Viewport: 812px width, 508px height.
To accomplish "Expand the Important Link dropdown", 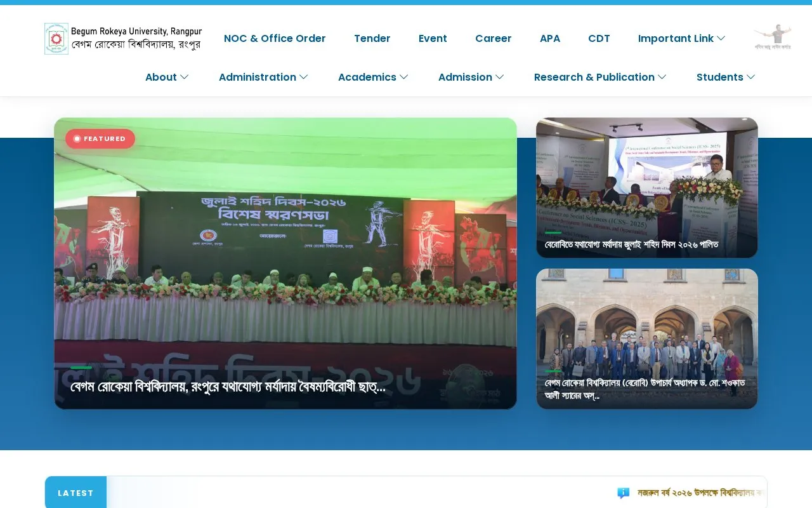I will (682, 38).
